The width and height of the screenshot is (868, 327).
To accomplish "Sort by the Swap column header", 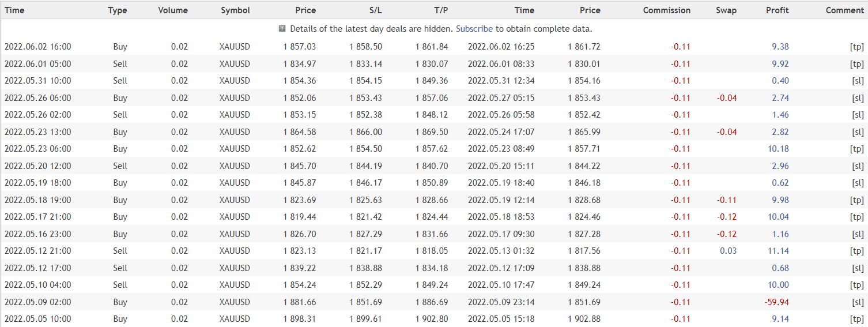I will coord(726,10).
